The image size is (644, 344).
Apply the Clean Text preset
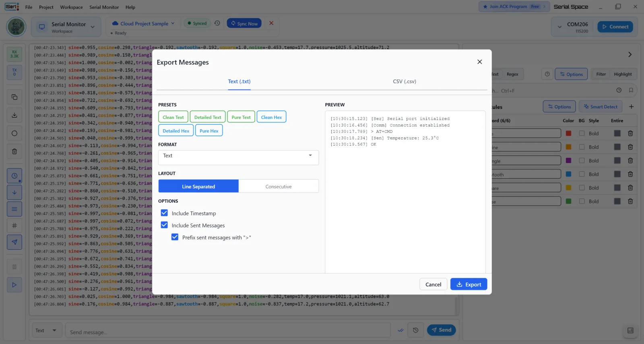173,117
